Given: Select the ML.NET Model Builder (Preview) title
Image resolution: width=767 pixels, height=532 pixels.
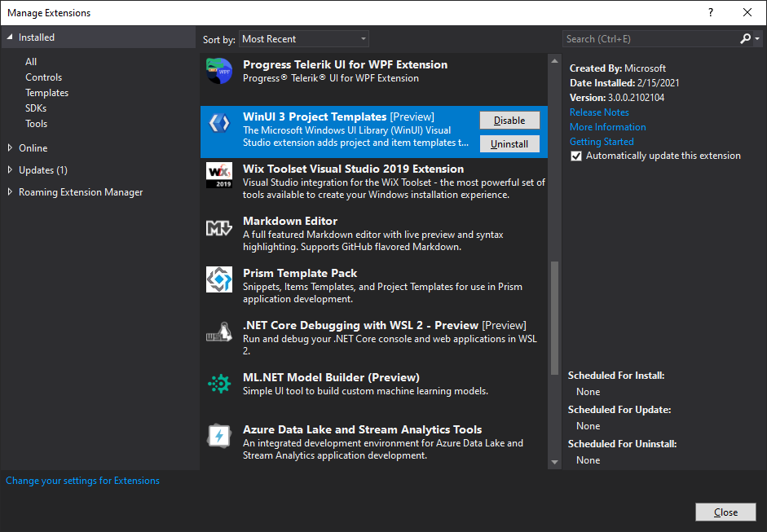Looking at the screenshot, I should pos(331,377).
